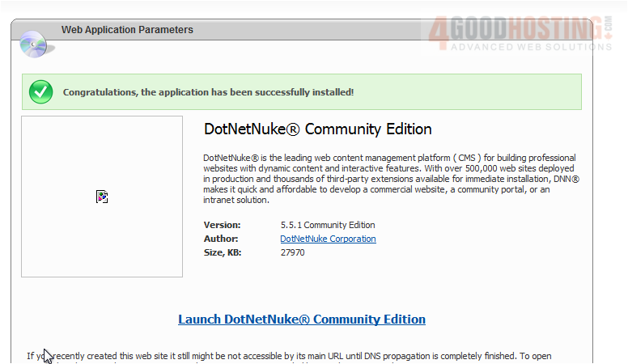Image resolution: width=628 pixels, height=364 pixels.
Task: Click the 27970 size value
Action: pos(292,252)
